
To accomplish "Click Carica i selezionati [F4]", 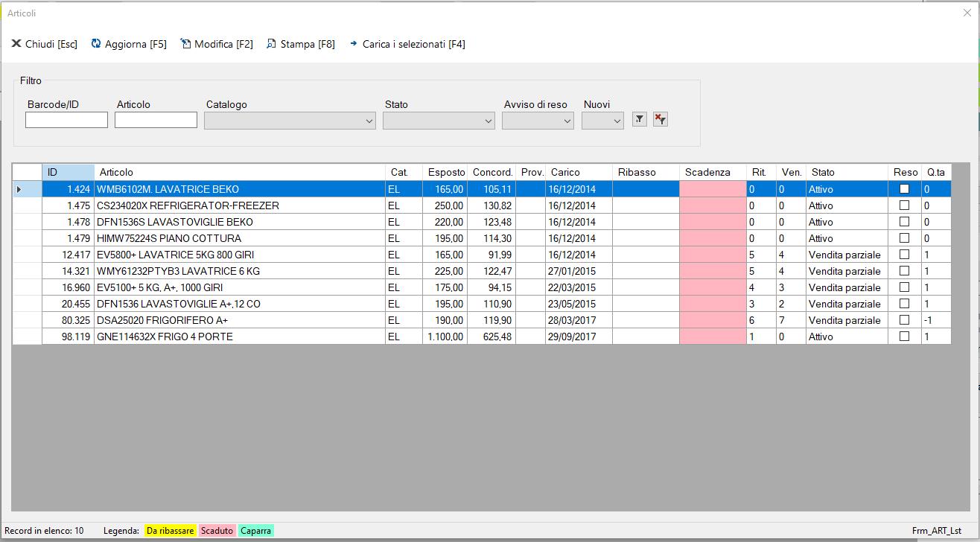I will pyautogui.click(x=407, y=44).
